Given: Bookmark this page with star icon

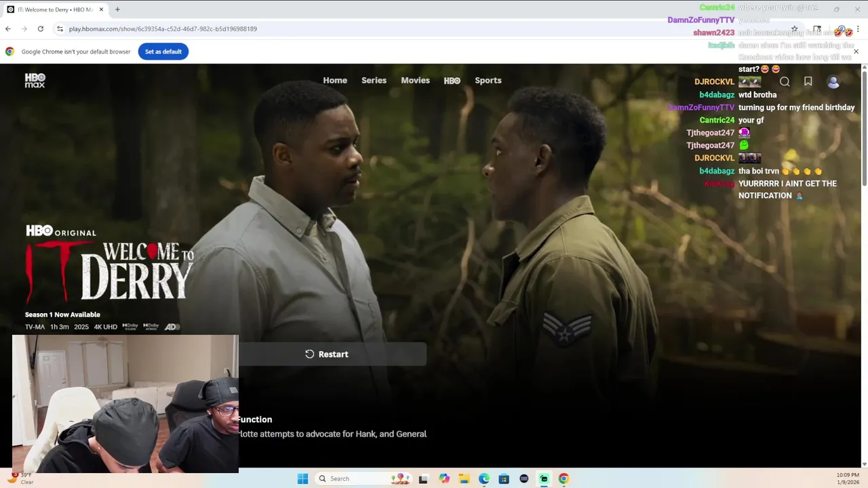Looking at the screenshot, I should 794,29.
